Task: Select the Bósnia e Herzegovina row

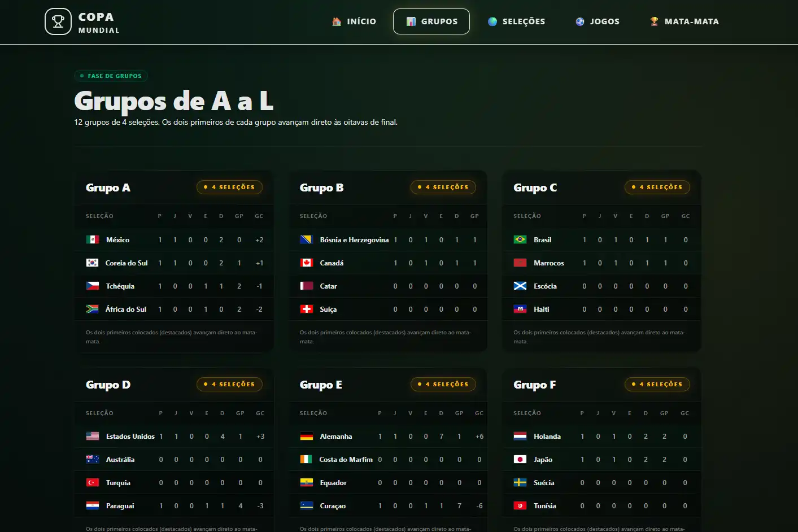Action: coord(389,239)
